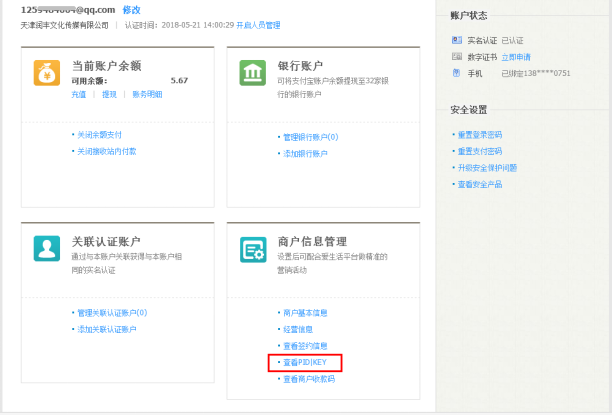Click 关闭余额支付 link
The width and height of the screenshot is (612, 415).
pyautogui.click(x=100, y=134)
